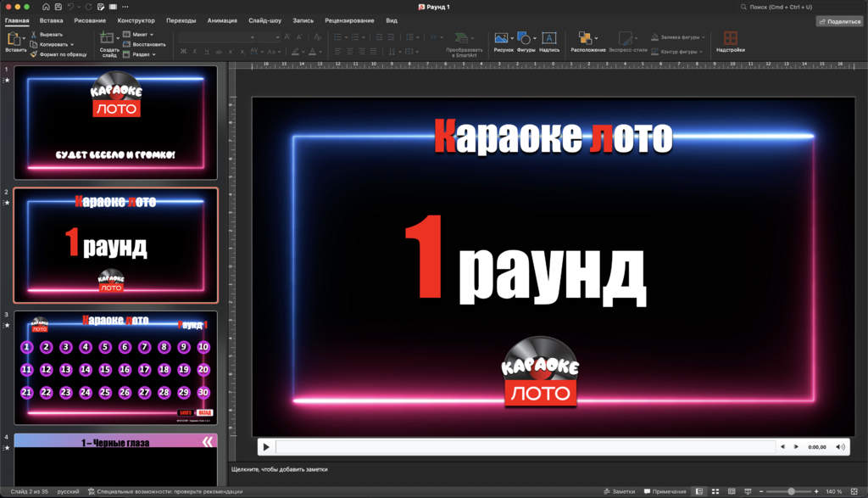Adjust the zoom slider handle

[791, 491]
